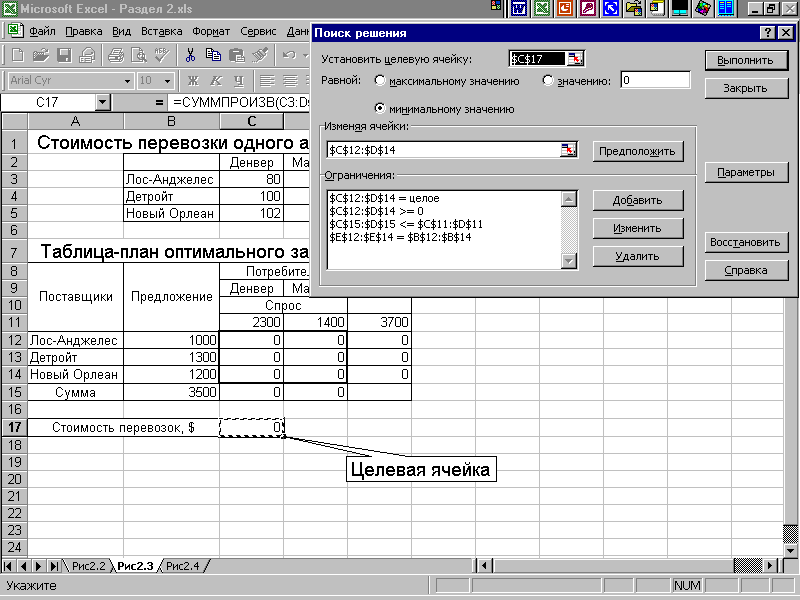Image resolution: width=800 pixels, height=600 pixels.
Task: Click the constraints list scroll-down arrow
Action: coord(569,261)
